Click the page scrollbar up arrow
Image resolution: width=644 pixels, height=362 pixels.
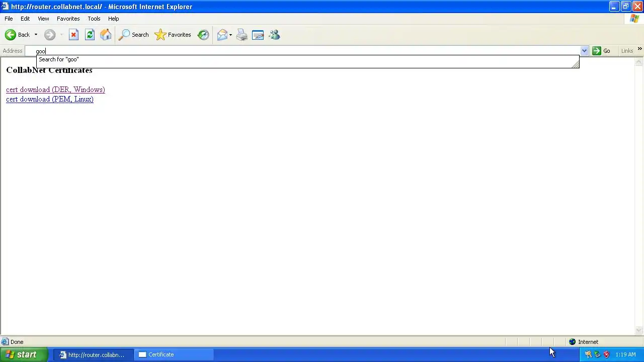pos(639,62)
